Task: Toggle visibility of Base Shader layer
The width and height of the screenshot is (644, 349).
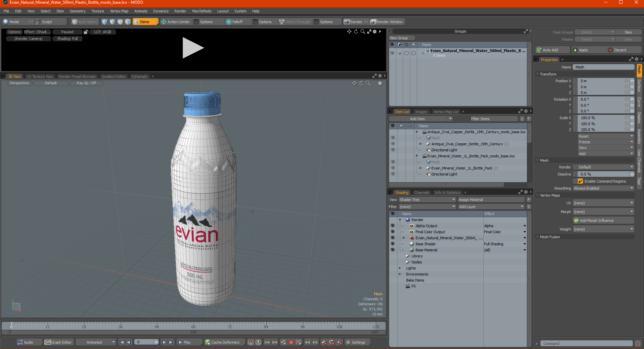Action: (392, 244)
